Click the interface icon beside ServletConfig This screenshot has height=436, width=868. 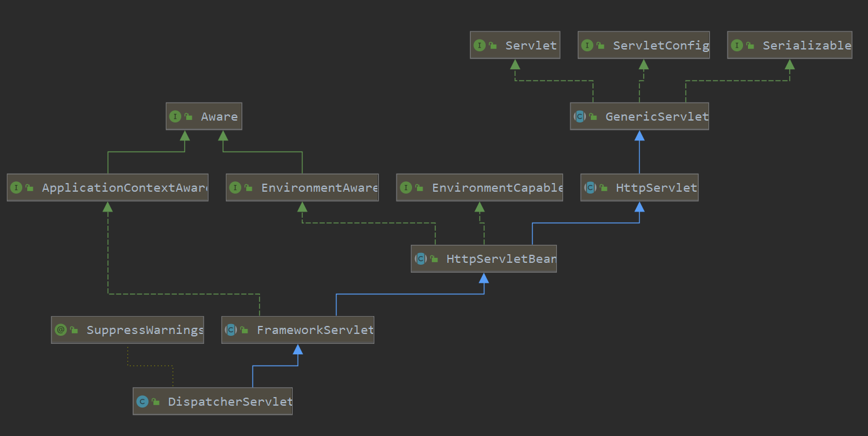click(x=587, y=45)
